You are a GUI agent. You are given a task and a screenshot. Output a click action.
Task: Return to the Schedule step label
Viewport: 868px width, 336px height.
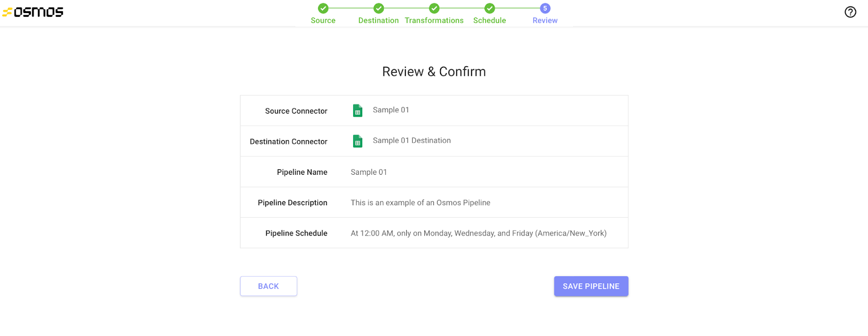coord(489,21)
